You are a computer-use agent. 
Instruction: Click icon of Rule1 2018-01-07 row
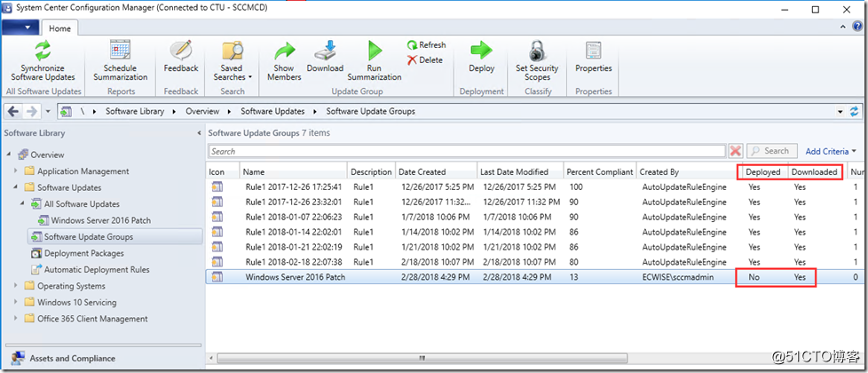pos(217,218)
